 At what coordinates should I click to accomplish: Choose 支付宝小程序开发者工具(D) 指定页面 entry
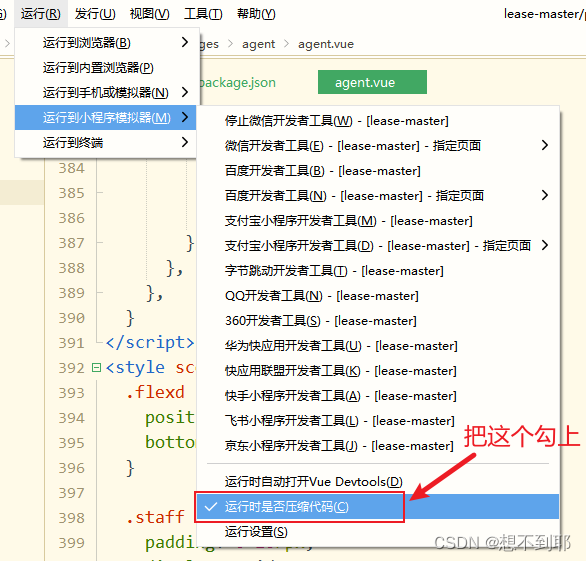(378, 246)
